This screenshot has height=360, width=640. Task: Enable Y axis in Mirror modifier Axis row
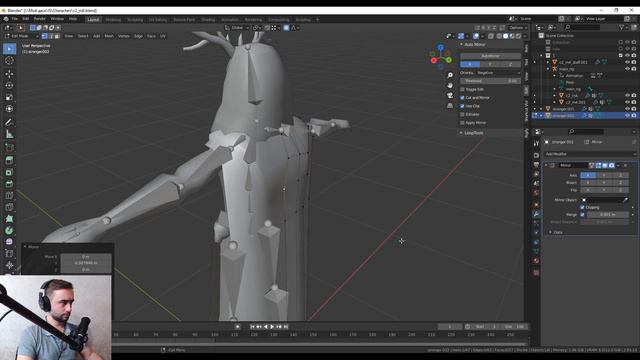pos(604,175)
